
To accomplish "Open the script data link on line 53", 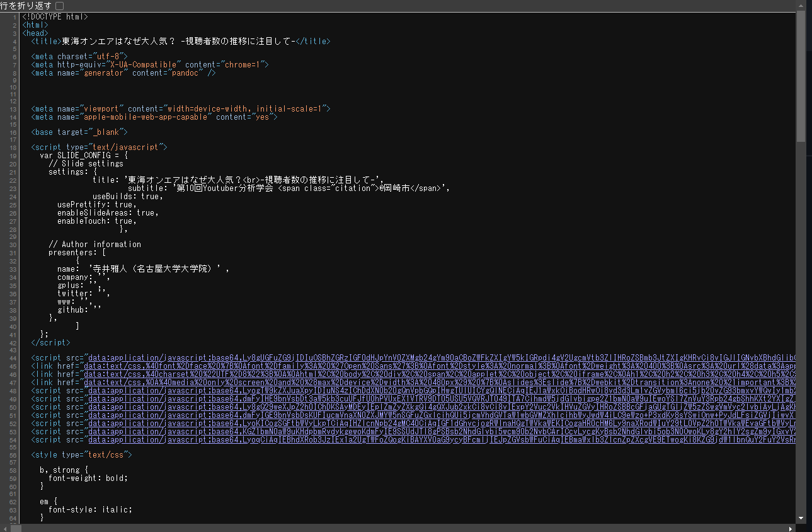I will (x=442, y=432).
